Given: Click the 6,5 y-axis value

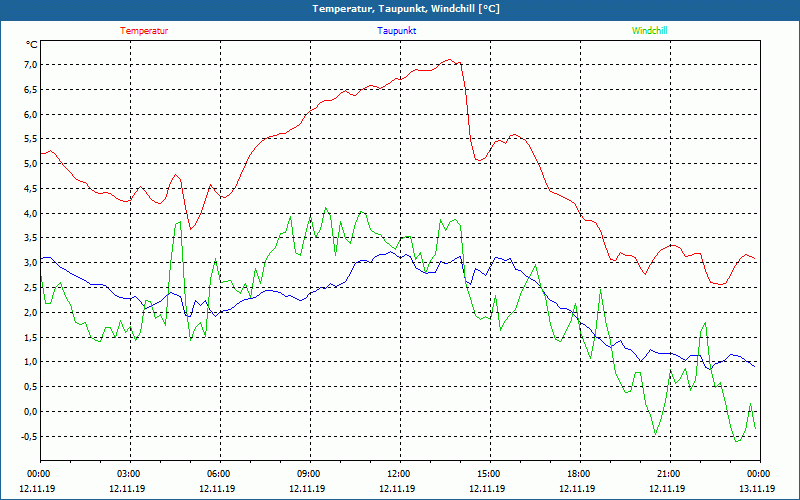Looking at the screenshot, I should 30,90.
